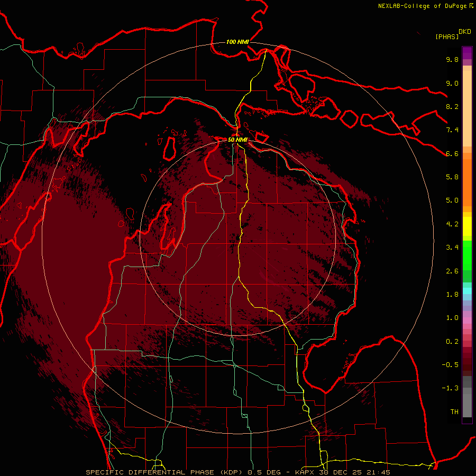Image resolution: width=476 pixels, height=476 pixels.
Task: Click the "2.6" value on the color scale
Action: (452, 271)
